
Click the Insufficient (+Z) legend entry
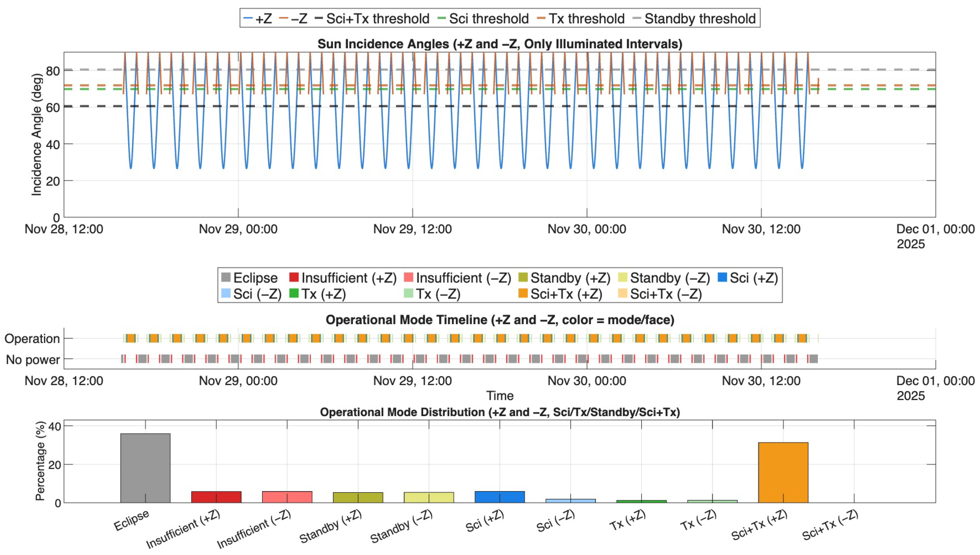click(x=348, y=278)
